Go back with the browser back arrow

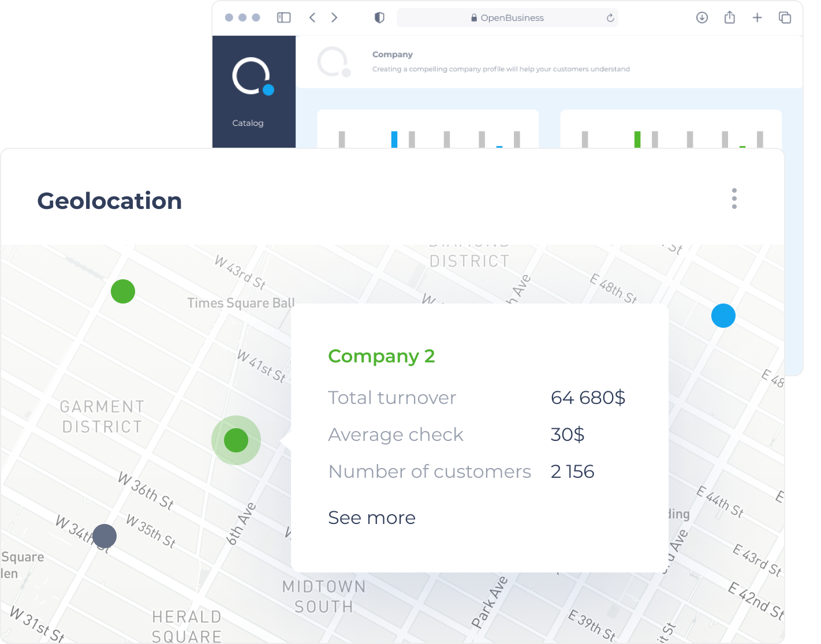point(312,17)
